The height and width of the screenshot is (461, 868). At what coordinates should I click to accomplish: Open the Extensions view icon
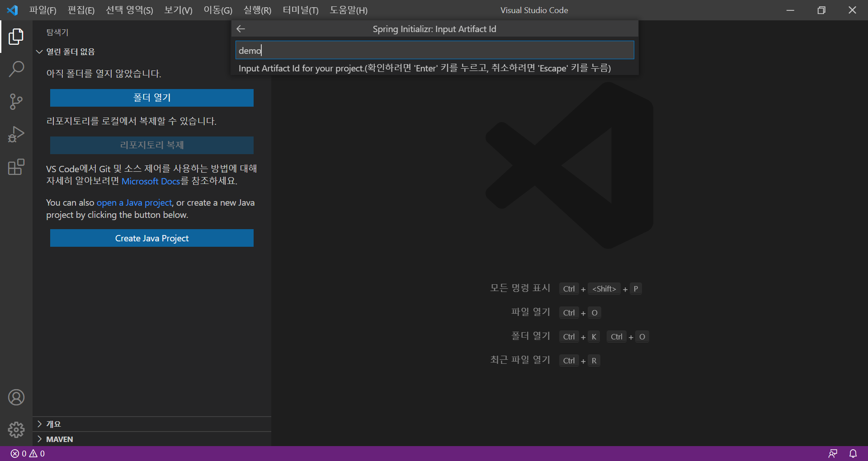pyautogui.click(x=16, y=167)
